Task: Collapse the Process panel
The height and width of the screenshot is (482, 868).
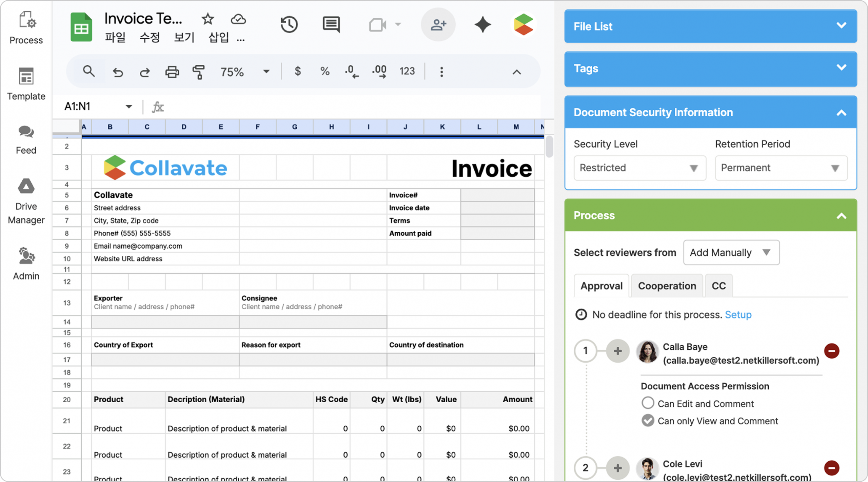Action: 841,216
